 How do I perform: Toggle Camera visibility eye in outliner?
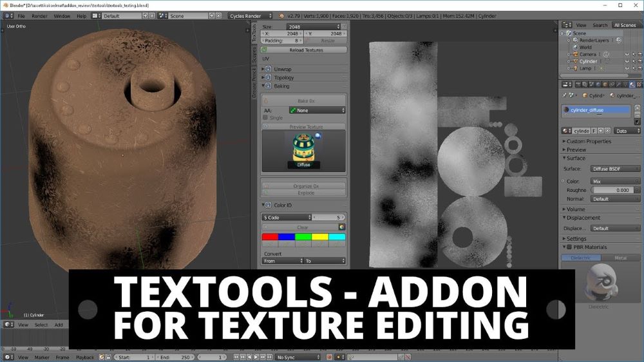(x=627, y=54)
